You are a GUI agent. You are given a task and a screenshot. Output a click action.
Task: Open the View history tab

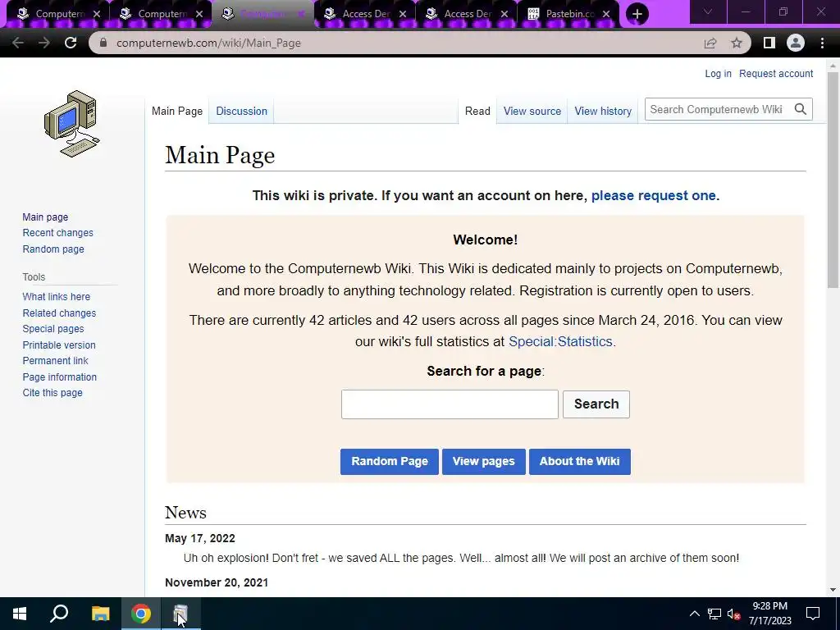pyautogui.click(x=603, y=111)
